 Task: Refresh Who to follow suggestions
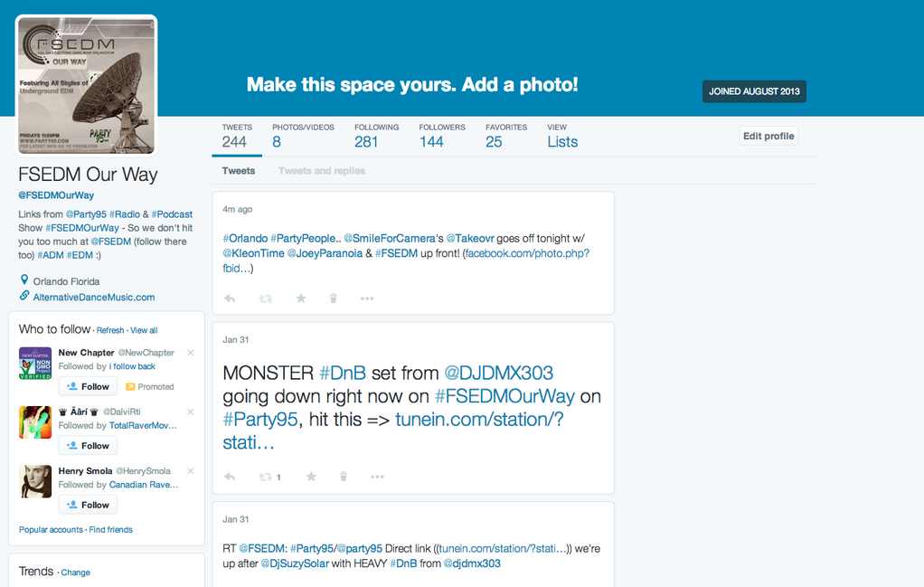[110, 331]
